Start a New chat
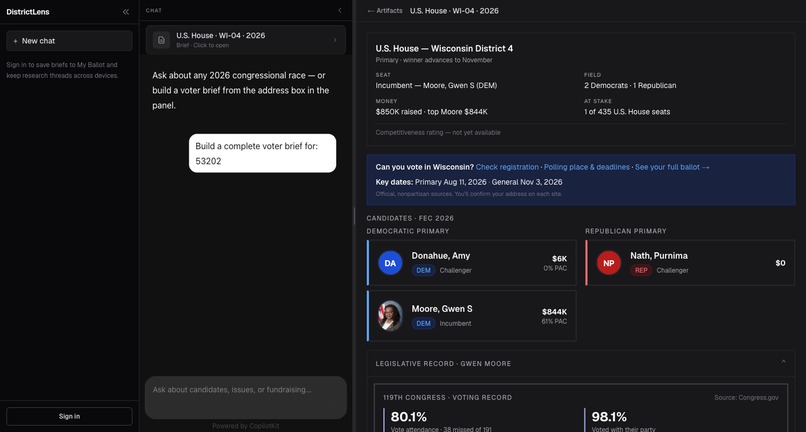This screenshot has height=432, width=806. pos(69,41)
